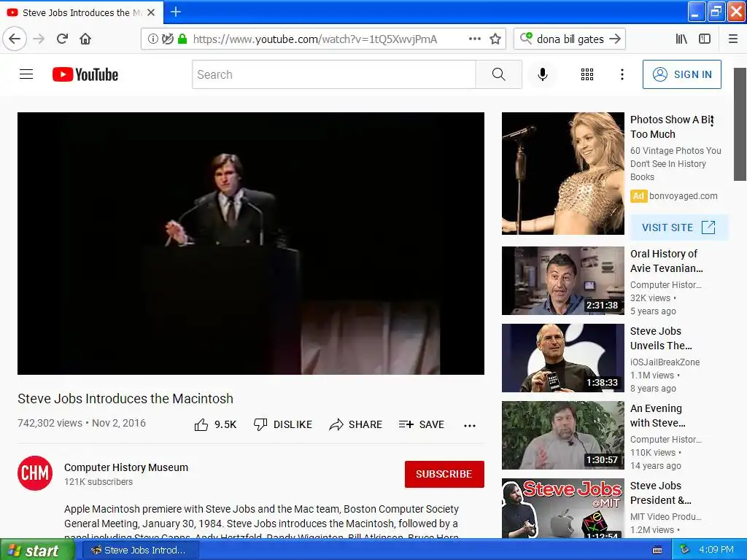This screenshot has width=747, height=560.
Task: Click the 742,302 views text
Action: click(x=50, y=423)
